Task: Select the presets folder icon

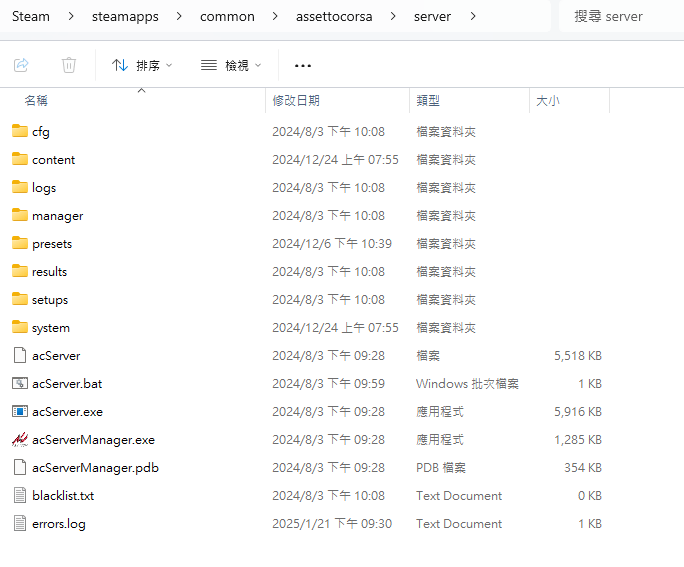Action: [x=20, y=243]
